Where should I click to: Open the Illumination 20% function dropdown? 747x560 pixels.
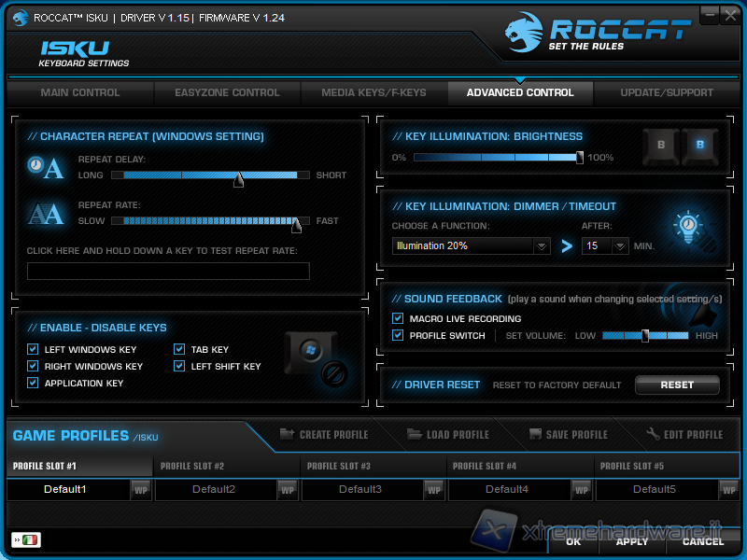pos(542,246)
